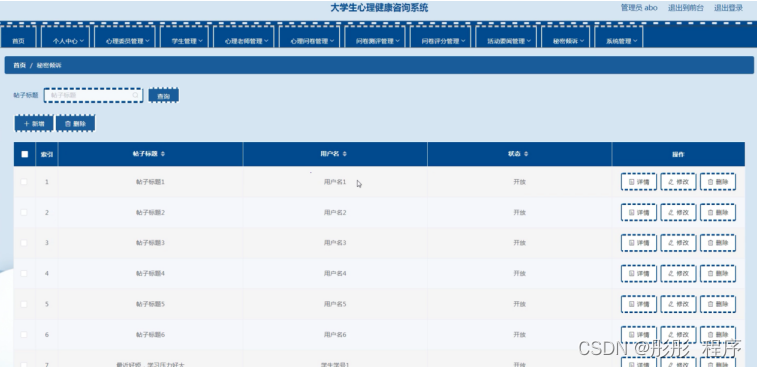The width and height of the screenshot is (757, 368).
Task: Click the batch 删除 button above table
Action: tap(75, 124)
